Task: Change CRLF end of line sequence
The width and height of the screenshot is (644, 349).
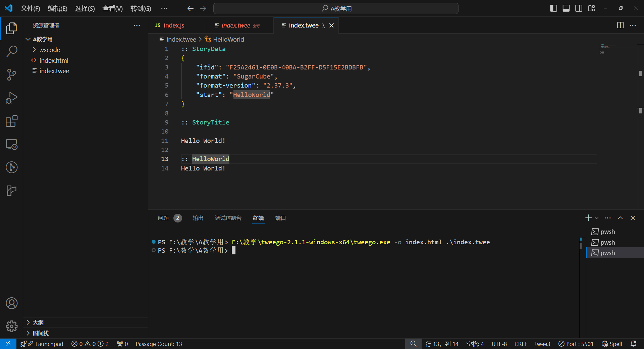Action: [x=521, y=344]
